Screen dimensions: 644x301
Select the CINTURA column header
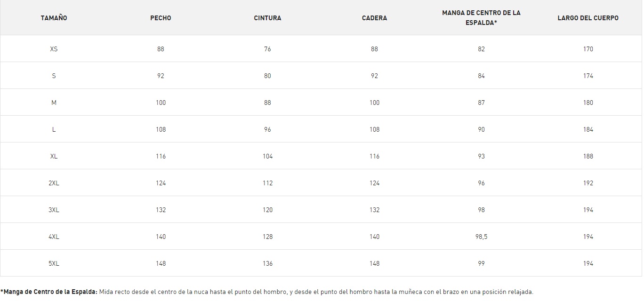(267, 18)
